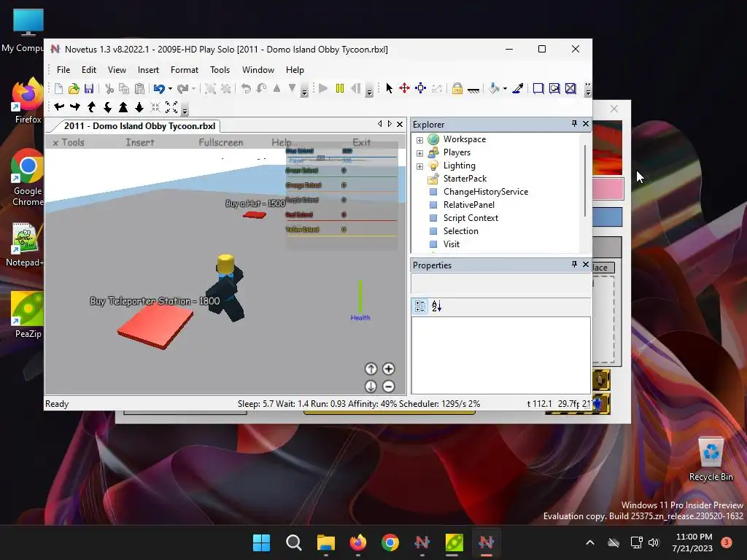Select ChangeHistoryService in Explorer

click(x=485, y=192)
